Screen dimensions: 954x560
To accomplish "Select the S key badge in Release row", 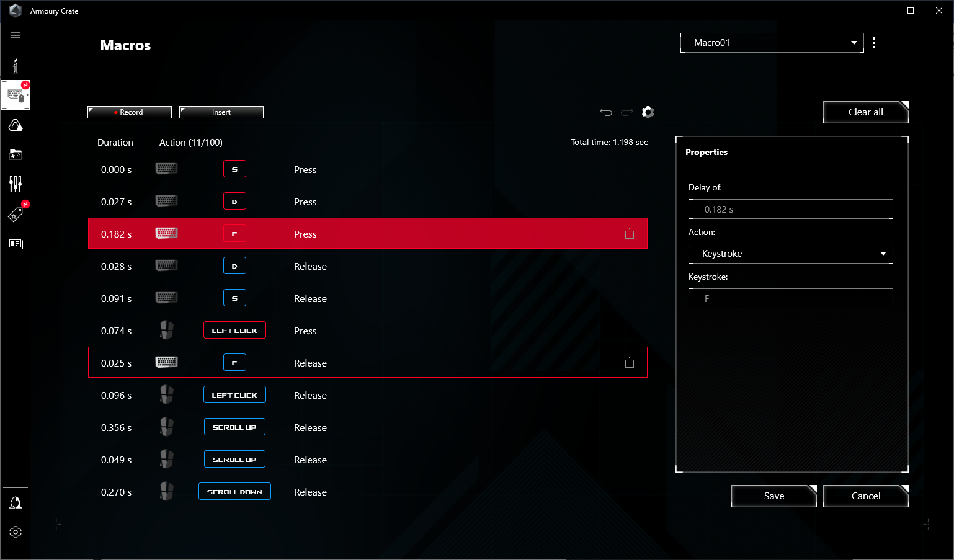I will pyautogui.click(x=234, y=298).
